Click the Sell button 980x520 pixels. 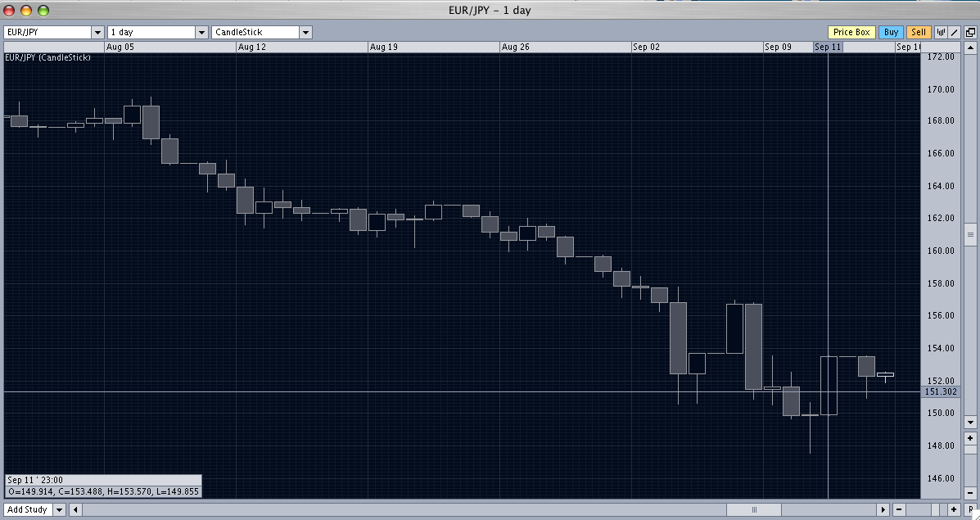tap(918, 32)
